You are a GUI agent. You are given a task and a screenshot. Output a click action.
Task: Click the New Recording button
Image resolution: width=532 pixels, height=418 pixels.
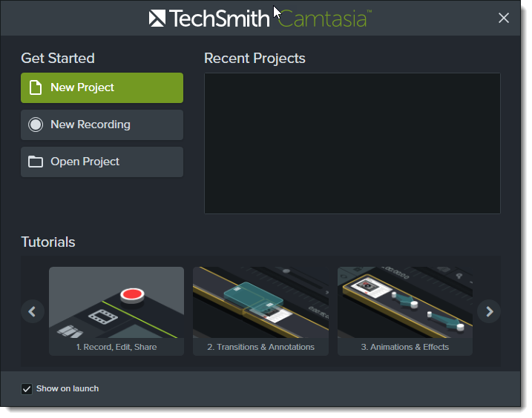[x=102, y=125]
